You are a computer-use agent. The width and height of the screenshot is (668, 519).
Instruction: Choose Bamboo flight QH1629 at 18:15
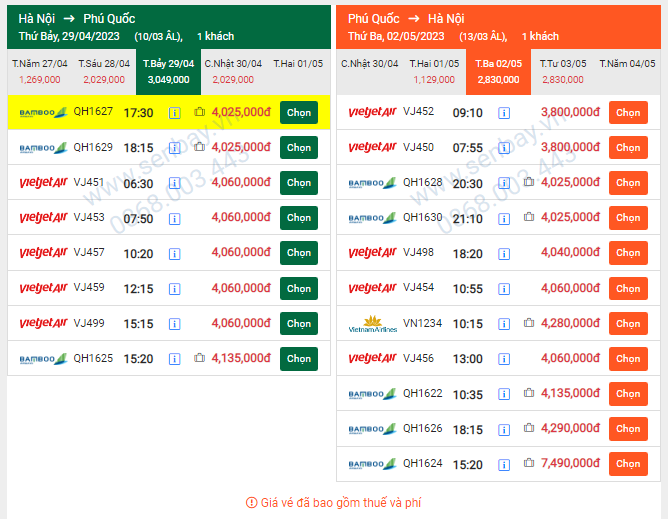[x=299, y=147]
